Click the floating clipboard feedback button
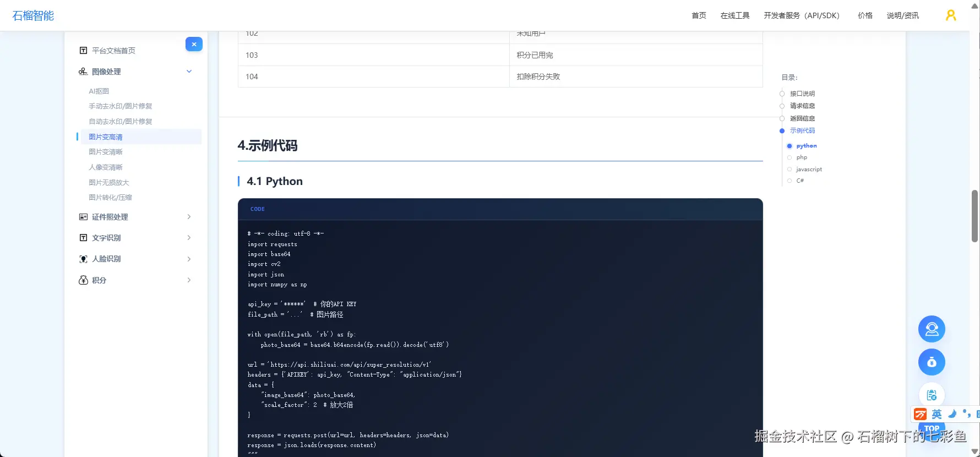 932,395
